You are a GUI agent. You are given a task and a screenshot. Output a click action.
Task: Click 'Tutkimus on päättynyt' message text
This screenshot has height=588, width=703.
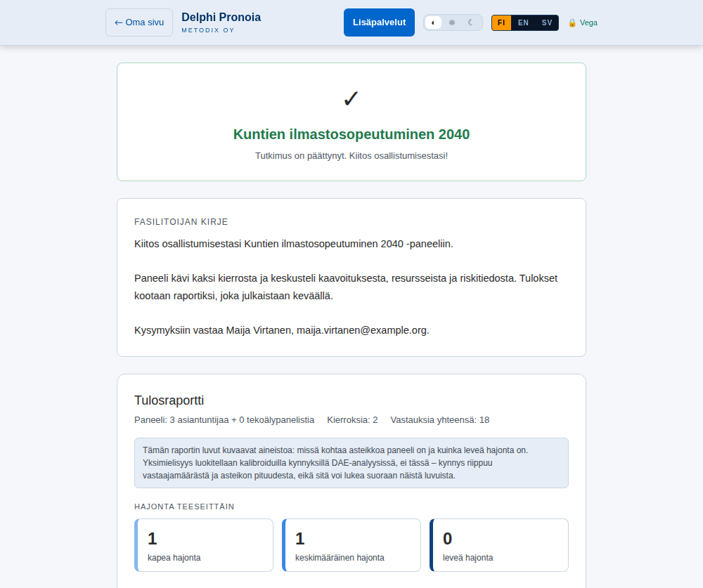(x=351, y=155)
